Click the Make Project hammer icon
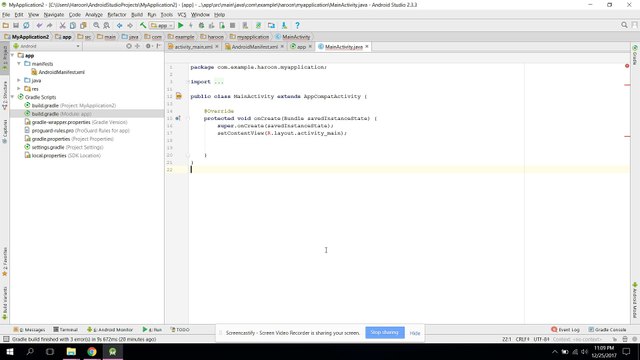The width and height of the screenshot is (640, 360). click(143, 25)
